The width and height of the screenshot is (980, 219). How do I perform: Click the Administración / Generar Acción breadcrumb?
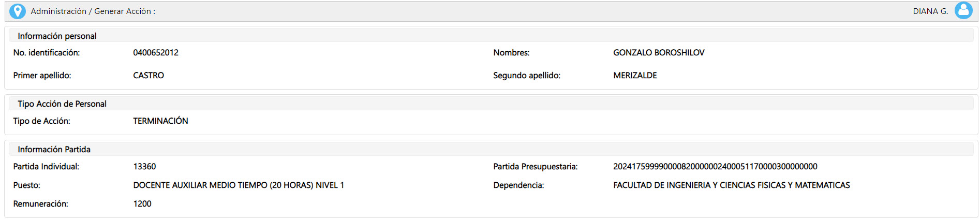pos(93,11)
